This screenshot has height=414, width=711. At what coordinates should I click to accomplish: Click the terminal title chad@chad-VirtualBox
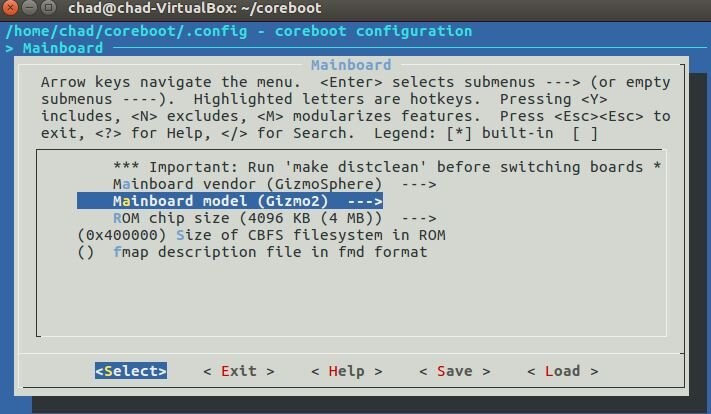point(195,8)
